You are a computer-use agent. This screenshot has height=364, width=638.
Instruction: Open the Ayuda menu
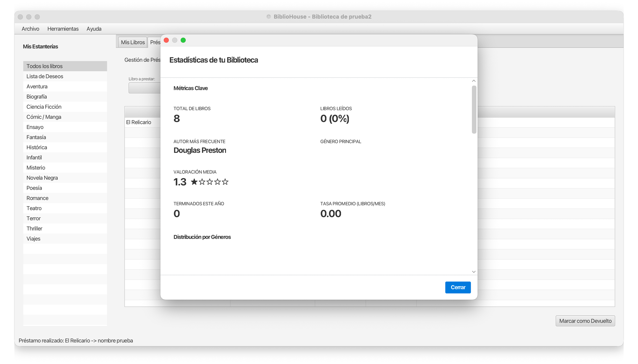(x=94, y=29)
